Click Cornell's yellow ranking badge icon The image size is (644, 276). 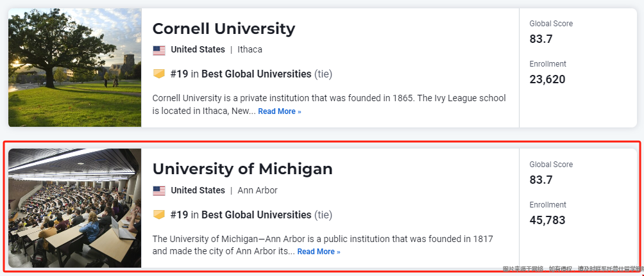pyautogui.click(x=159, y=74)
